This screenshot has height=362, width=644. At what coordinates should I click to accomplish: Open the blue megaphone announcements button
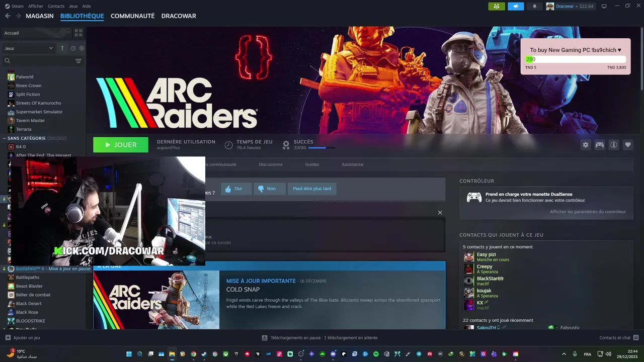click(x=516, y=6)
